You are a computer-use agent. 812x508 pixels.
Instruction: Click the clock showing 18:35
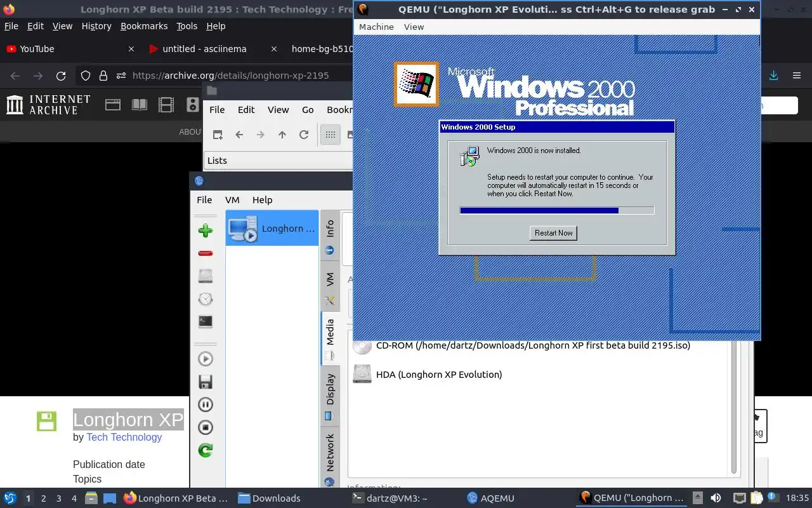797,498
